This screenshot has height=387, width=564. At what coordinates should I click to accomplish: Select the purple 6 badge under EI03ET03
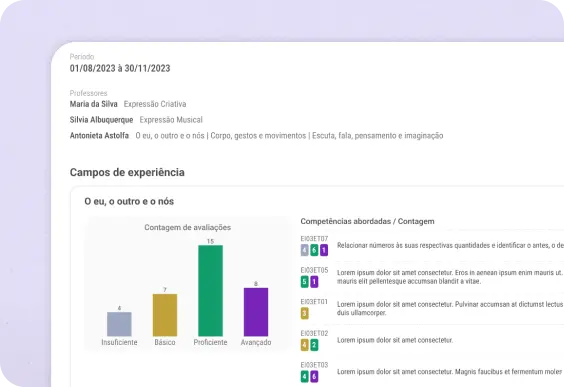[314, 377]
